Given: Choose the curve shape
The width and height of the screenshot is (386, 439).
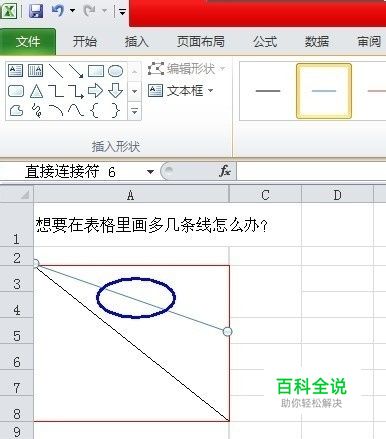Looking at the screenshot, I should pyautogui.click(x=76, y=111).
